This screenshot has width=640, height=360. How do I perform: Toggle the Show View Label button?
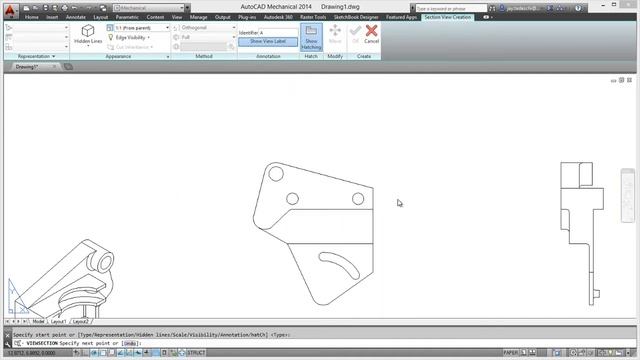268,42
